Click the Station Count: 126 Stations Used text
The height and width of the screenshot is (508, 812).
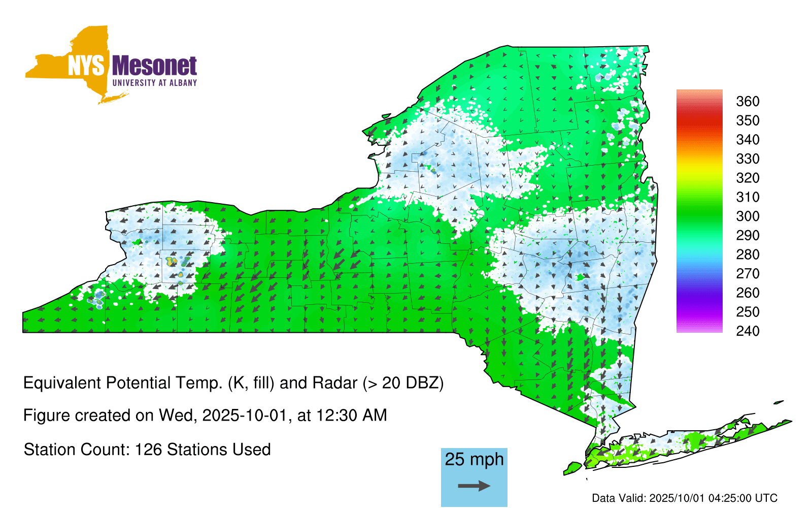pos(147,450)
